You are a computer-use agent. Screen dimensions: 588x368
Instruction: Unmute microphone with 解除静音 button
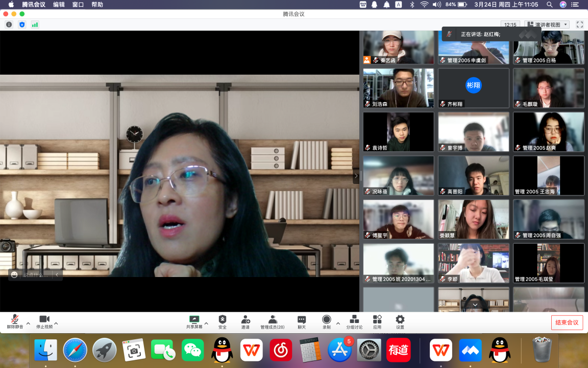(15, 321)
